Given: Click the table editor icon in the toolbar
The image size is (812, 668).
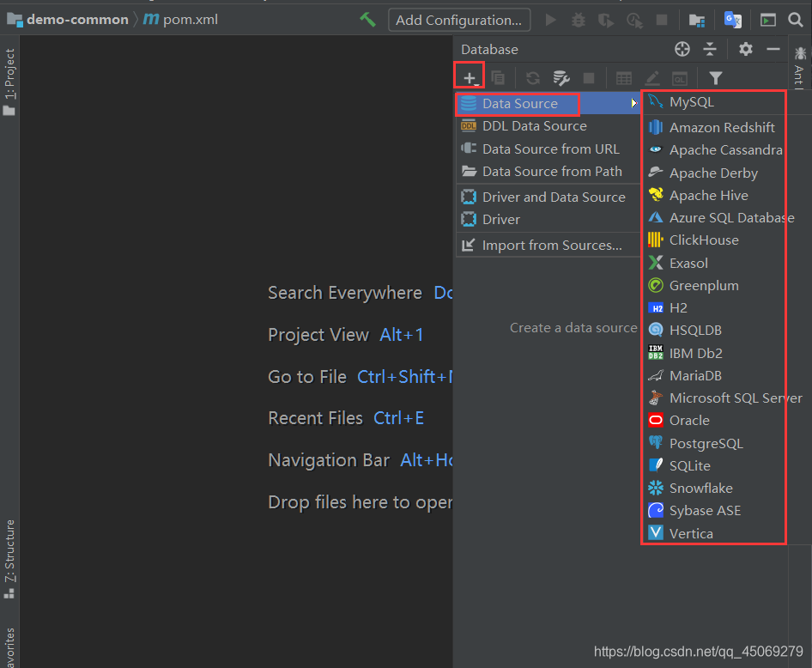Looking at the screenshot, I should [624, 78].
